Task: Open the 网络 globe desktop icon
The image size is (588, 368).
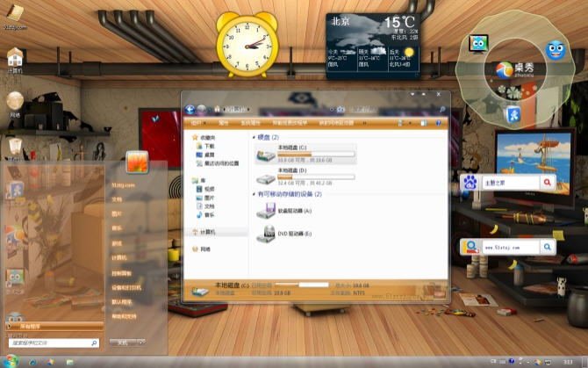Action: (15, 100)
